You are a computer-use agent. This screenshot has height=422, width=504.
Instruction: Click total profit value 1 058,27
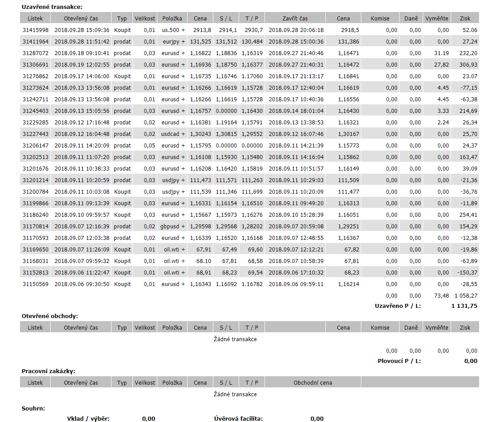(x=466, y=296)
